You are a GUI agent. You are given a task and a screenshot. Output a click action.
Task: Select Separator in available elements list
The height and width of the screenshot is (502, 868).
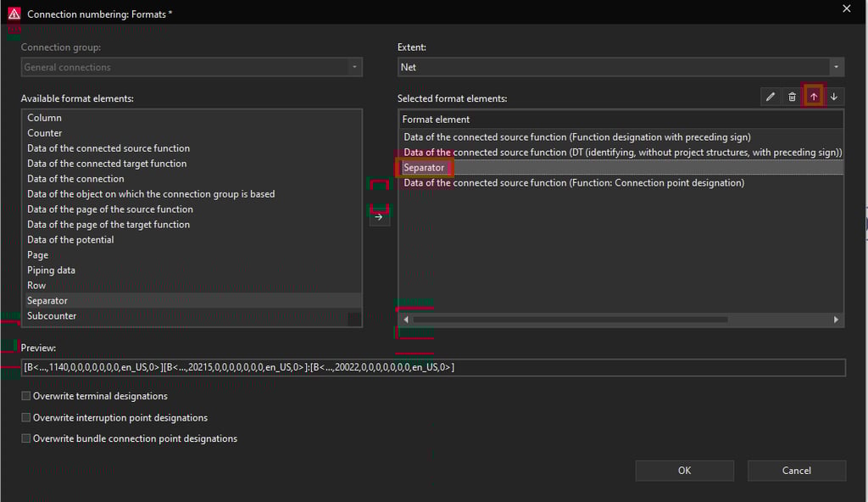coord(192,301)
